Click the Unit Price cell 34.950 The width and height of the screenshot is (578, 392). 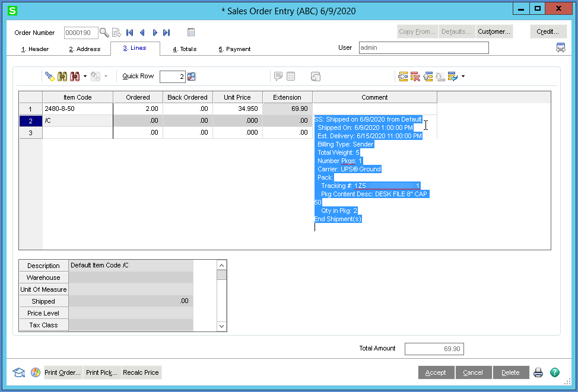tap(238, 109)
